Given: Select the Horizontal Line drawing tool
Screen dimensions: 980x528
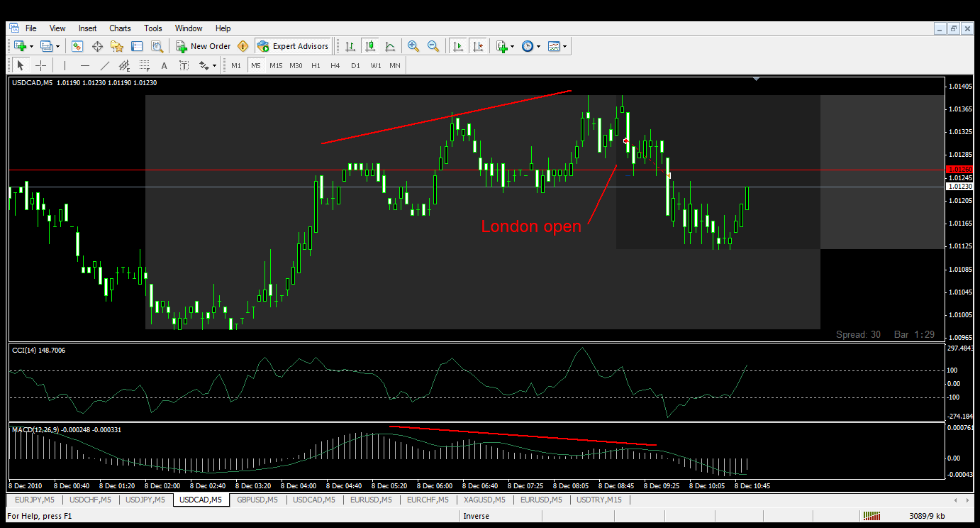Looking at the screenshot, I should pos(84,65).
